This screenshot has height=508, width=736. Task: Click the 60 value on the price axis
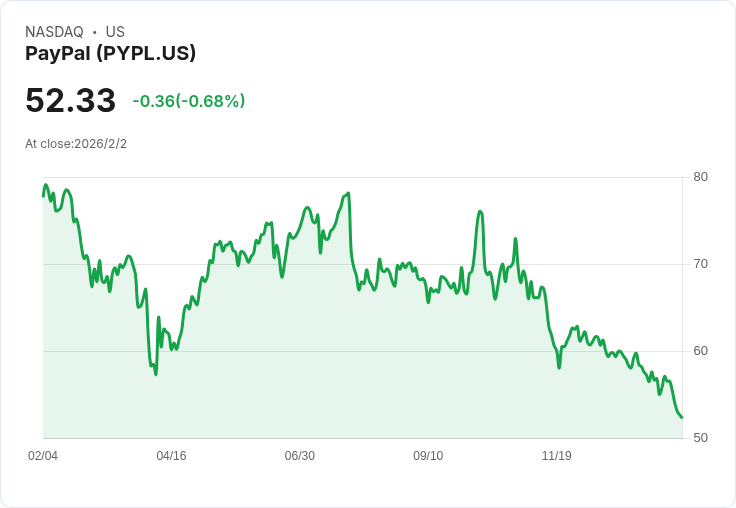click(x=700, y=351)
